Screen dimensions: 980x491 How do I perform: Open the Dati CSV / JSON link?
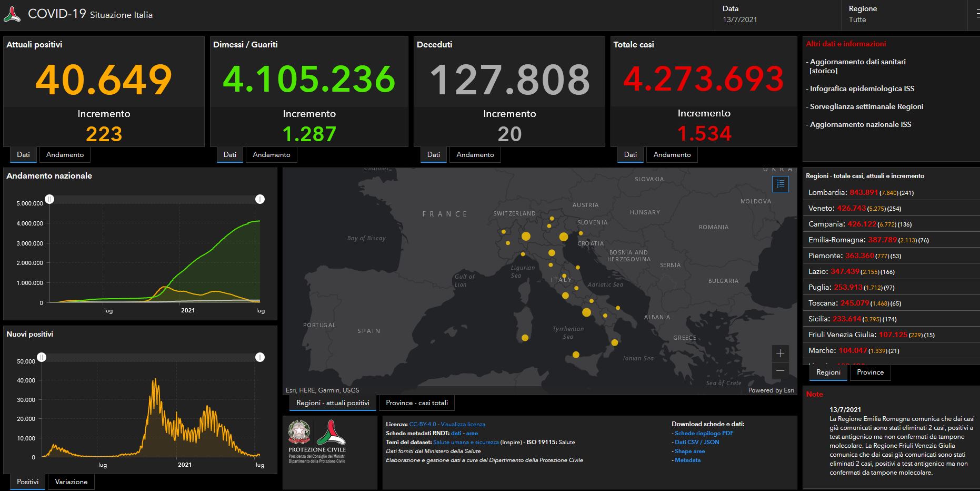point(696,443)
